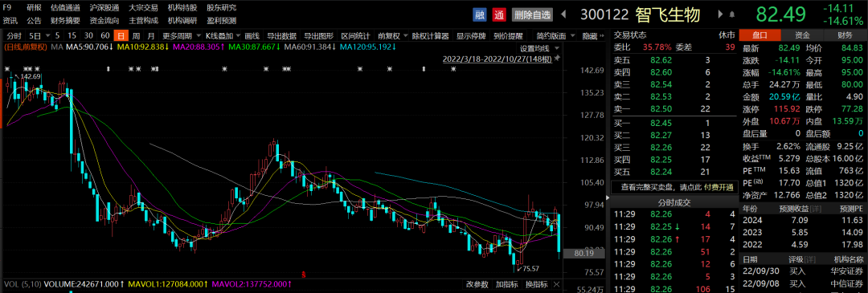
Task: Click the 到价提醒 price alert button
Action: tap(508, 36)
